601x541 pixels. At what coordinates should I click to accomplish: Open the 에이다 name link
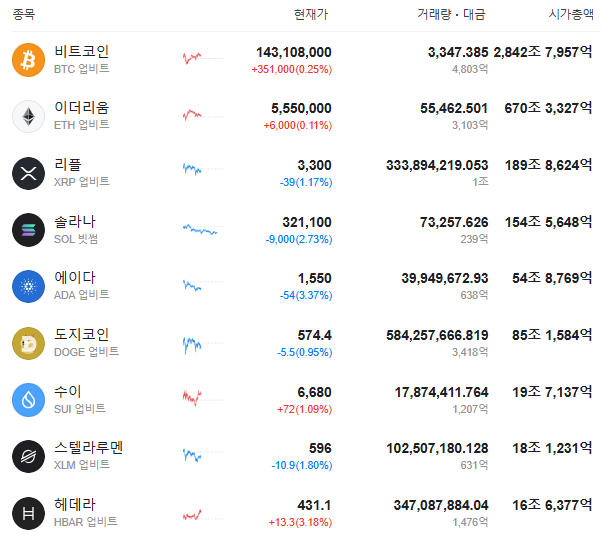point(75,277)
